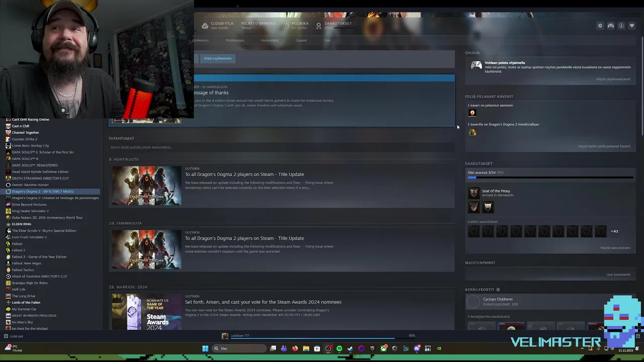
Task: Open avatar of friend with wishlisted game
Action: [x=472, y=132]
